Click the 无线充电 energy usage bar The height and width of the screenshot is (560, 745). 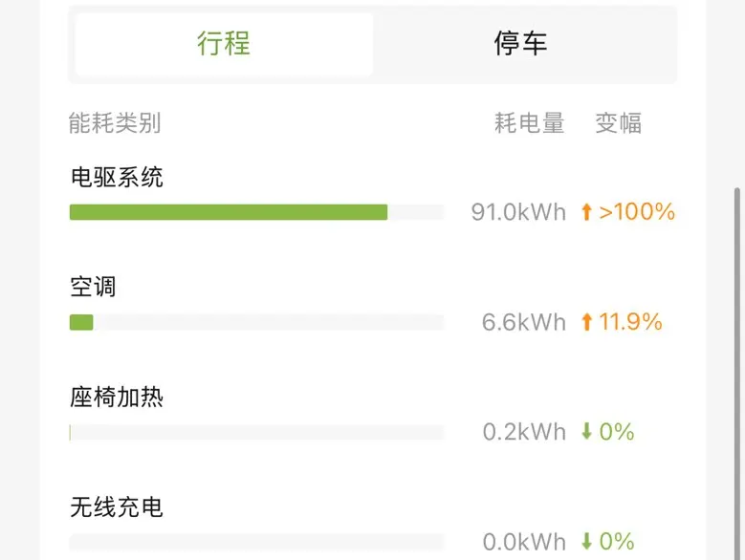(256, 543)
